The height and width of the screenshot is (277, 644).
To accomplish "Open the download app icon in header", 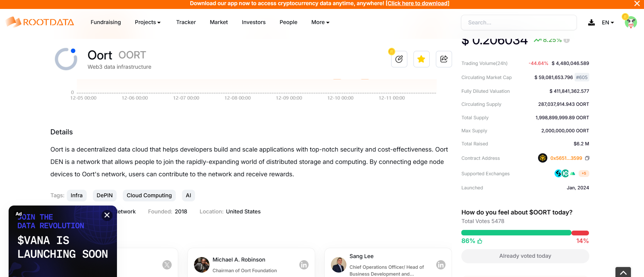I will tap(591, 22).
